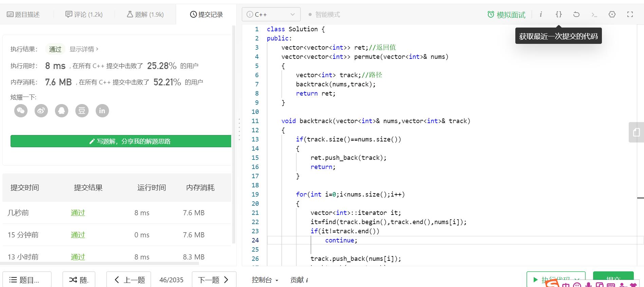Click the editor info 'i' icon

[x=541, y=14]
